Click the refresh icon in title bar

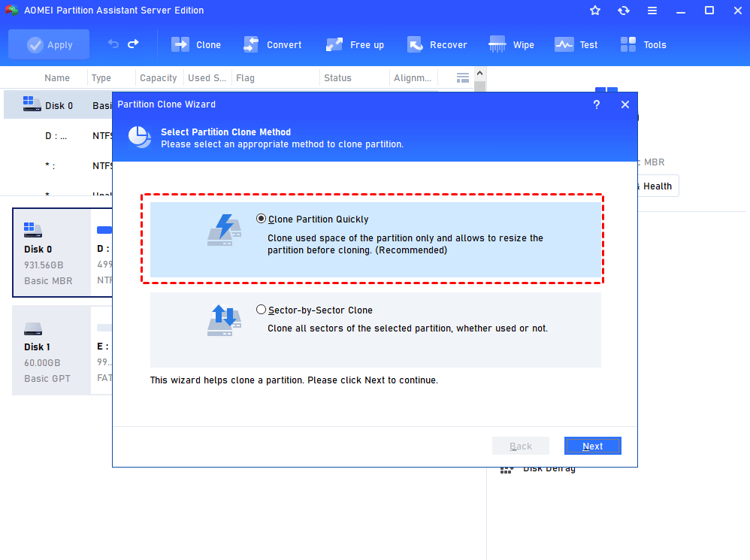[624, 10]
